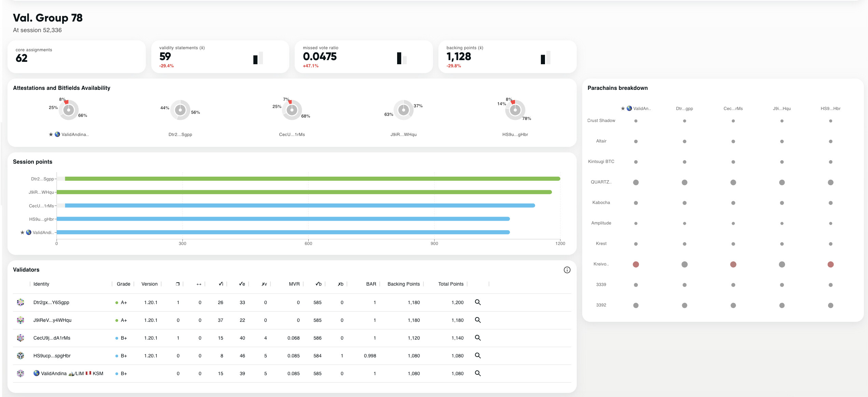Click the CecU9j...dA1rMs identity name
Image resolution: width=868 pixels, height=397 pixels.
(52, 338)
